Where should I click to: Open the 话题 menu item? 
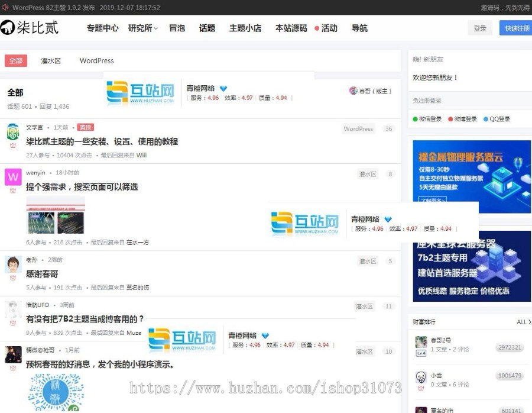click(207, 27)
